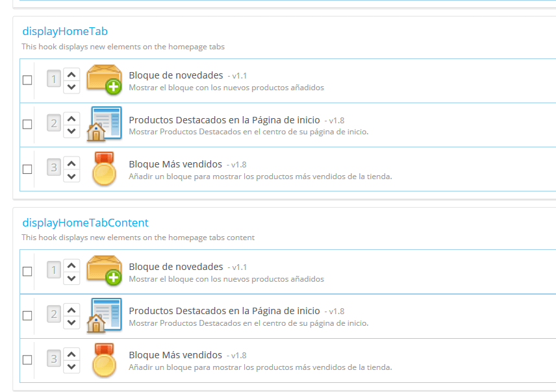Click 'Bloque de novedades' title in displayHomeTab
Image resolution: width=556 pixels, height=392 pixels.
(176, 75)
